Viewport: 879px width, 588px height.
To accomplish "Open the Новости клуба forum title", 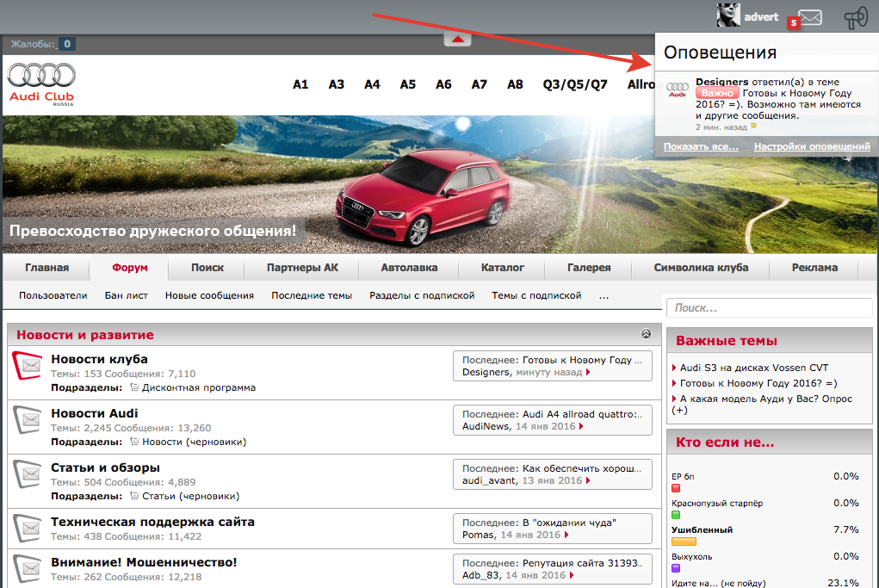I will tap(99, 359).
